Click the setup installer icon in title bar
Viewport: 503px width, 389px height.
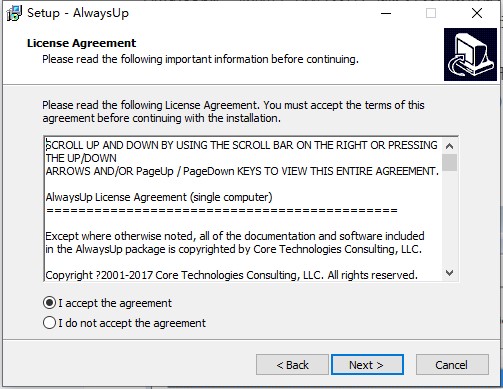14,13
